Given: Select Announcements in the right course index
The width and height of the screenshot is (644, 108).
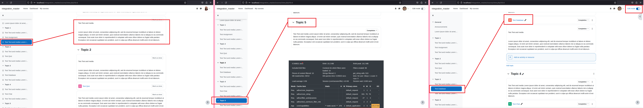Looking at the screenshot, I should pyautogui.click(x=441, y=27).
